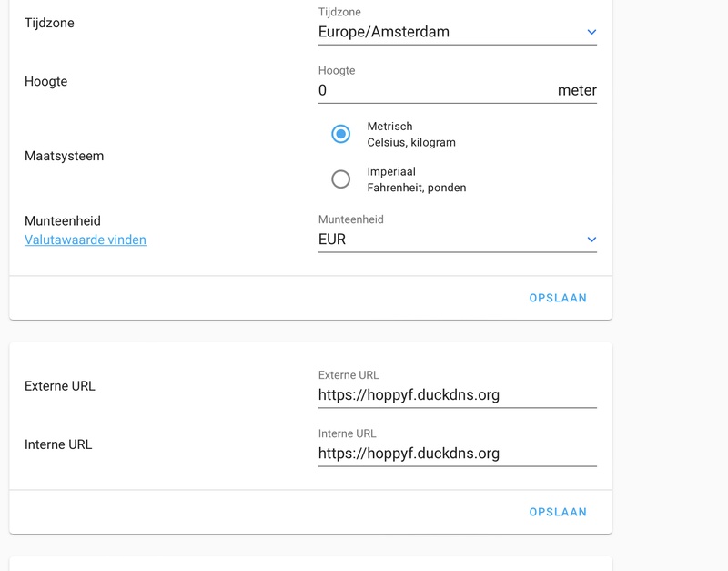728x571 pixels.
Task: Click the Europe/Amsterdam timezone value
Action: 383,32
